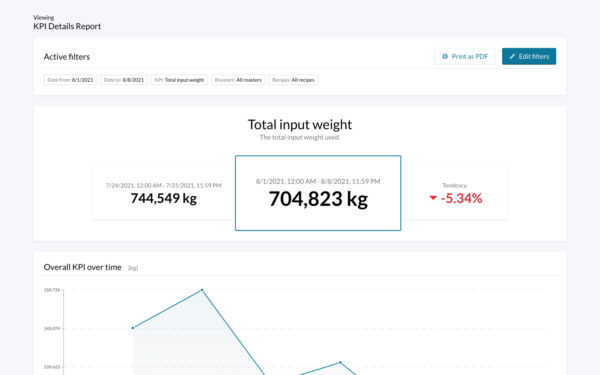Click the printer icon in Print as PDF
Screen dimensions: 600x375
point(445,56)
